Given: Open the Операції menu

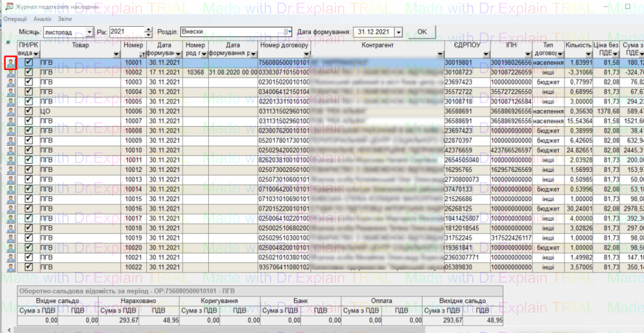Looking at the screenshot, I should point(14,20).
